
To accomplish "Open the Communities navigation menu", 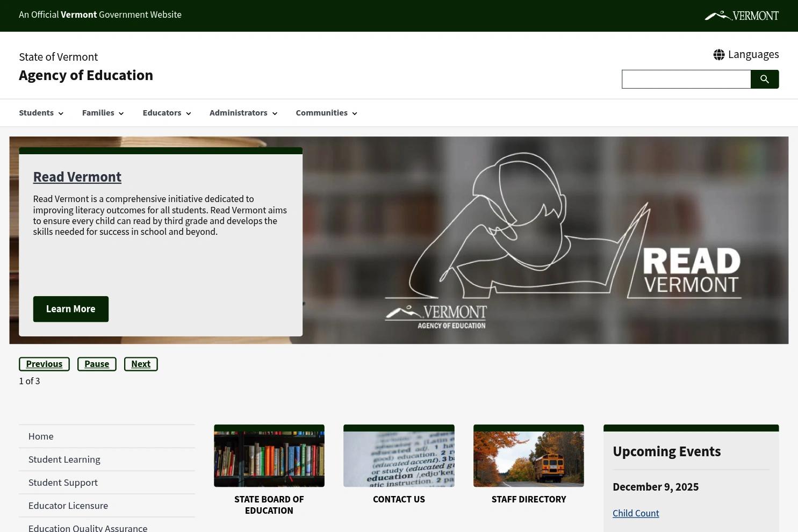I will pyautogui.click(x=321, y=113).
